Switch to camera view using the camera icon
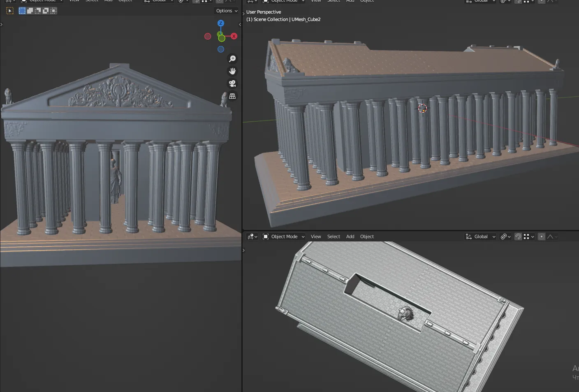This screenshot has height=392, width=579. tap(232, 84)
